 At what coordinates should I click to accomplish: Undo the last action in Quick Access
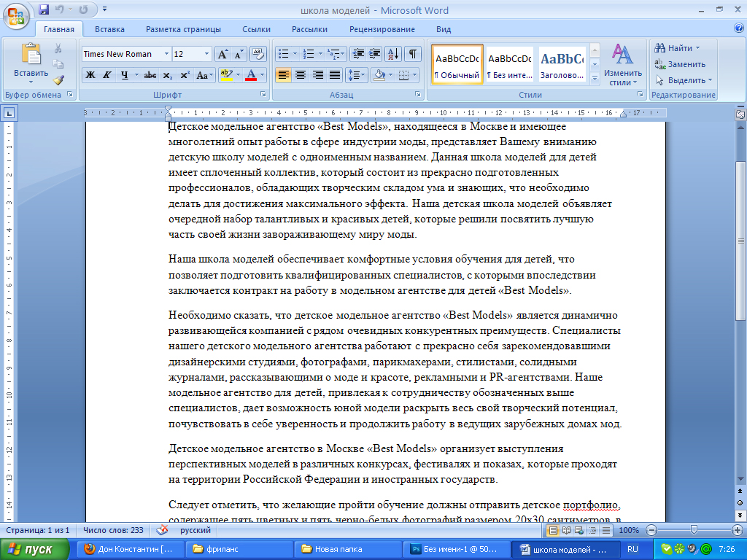coord(60,9)
